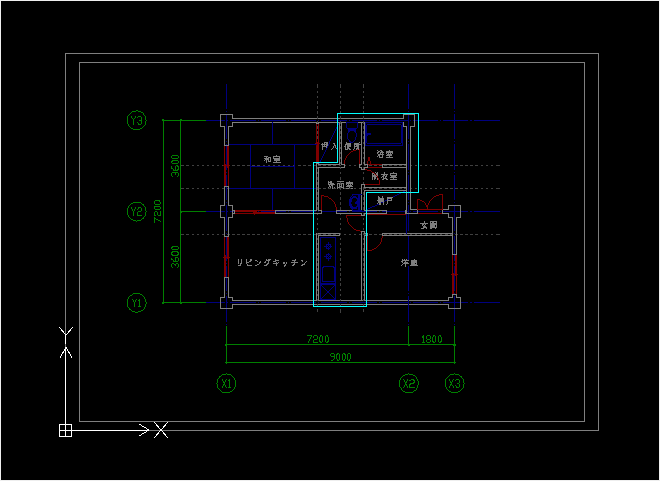The image size is (660, 481).
Task: Click the X axis label of UCS icon
Action: 161,430
